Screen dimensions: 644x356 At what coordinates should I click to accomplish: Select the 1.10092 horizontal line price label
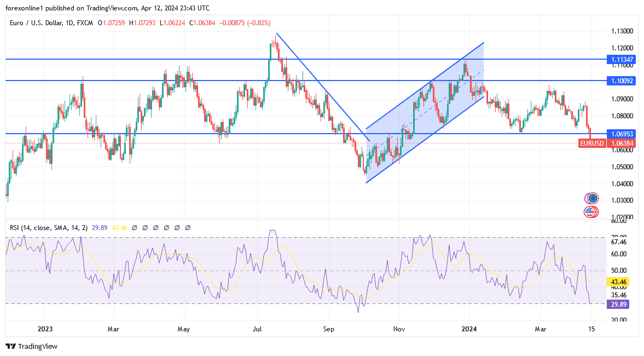point(622,81)
